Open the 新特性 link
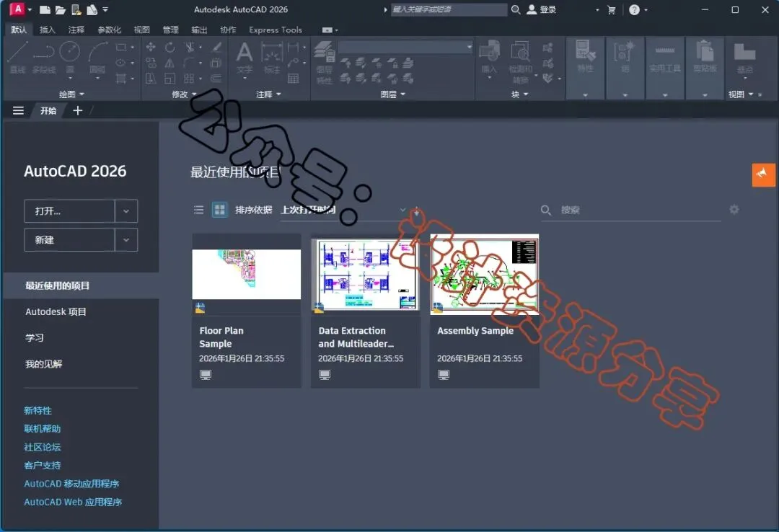This screenshot has height=532, width=779. tap(38, 411)
